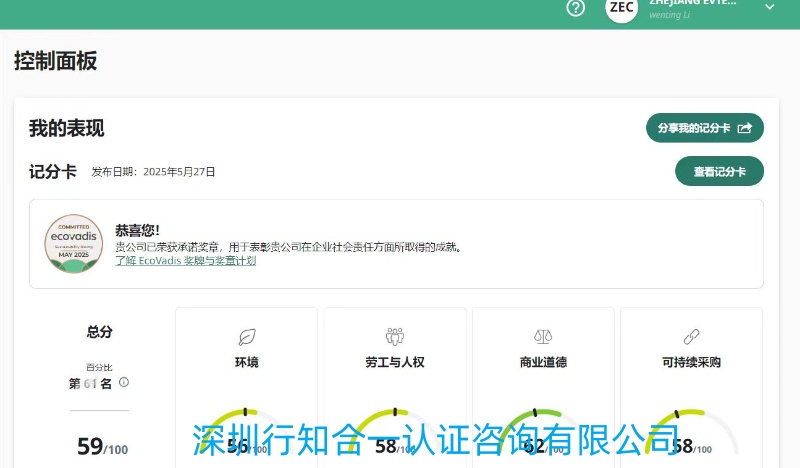Click the 商业道德 score gauge arc

[543, 431]
